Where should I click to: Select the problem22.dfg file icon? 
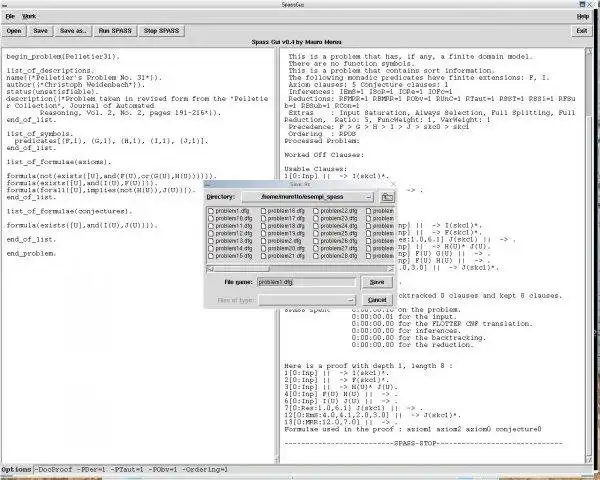tap(316, 211)
